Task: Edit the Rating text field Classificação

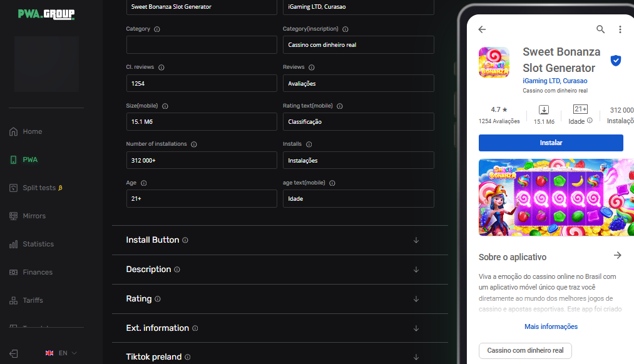Action: [358, 121]
